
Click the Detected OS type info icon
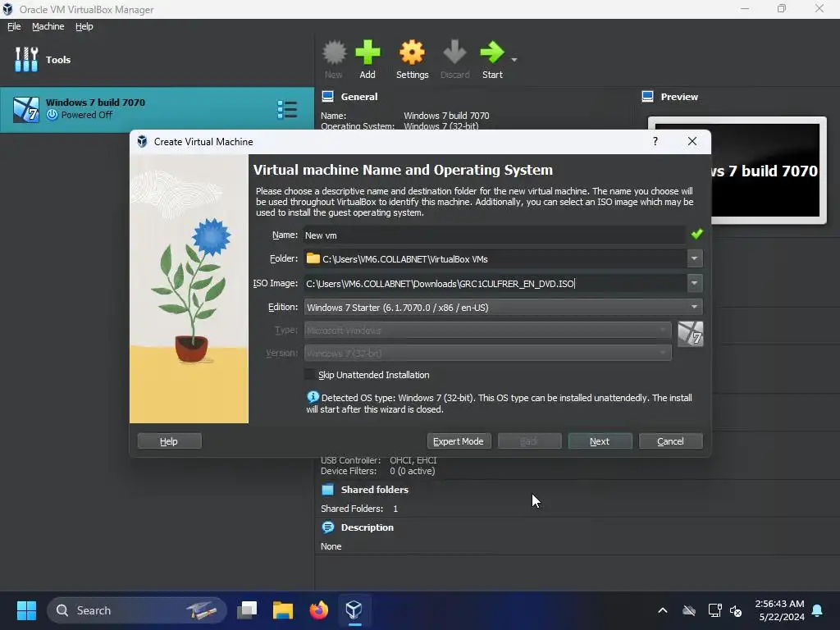coord(313,397)
